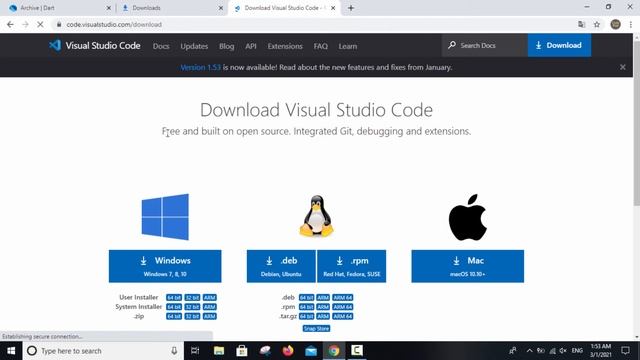Click the blue Download button in header
The image size is (640, 360).
coord(559,45)
